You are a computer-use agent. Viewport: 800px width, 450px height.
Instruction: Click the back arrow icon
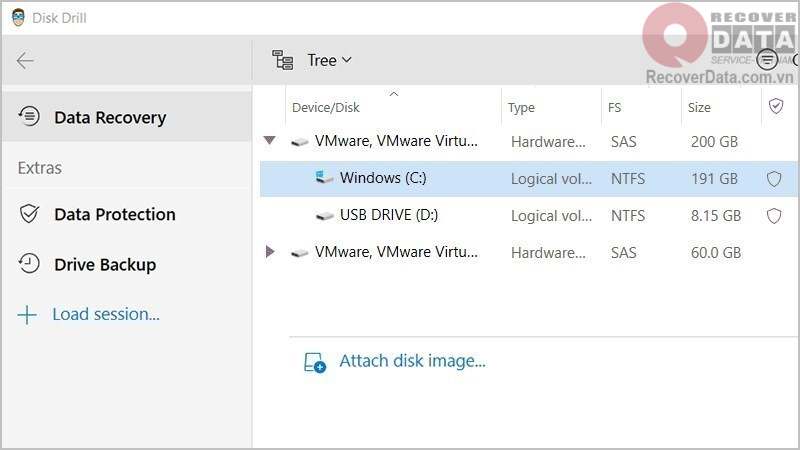[x=25, y=61]
